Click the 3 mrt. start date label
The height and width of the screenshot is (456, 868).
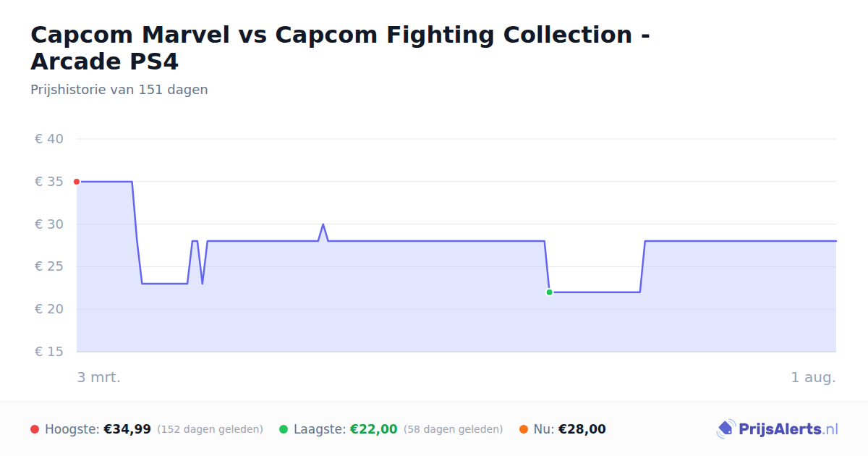tap(99, 378)
